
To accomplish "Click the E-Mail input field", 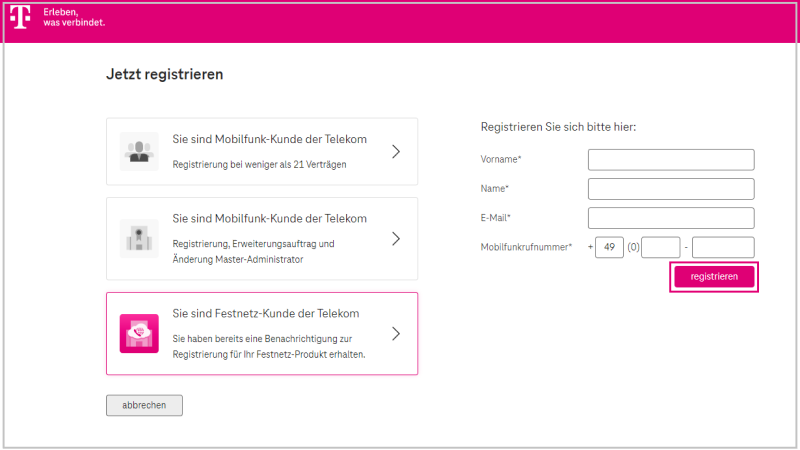I will click(671, 218).
